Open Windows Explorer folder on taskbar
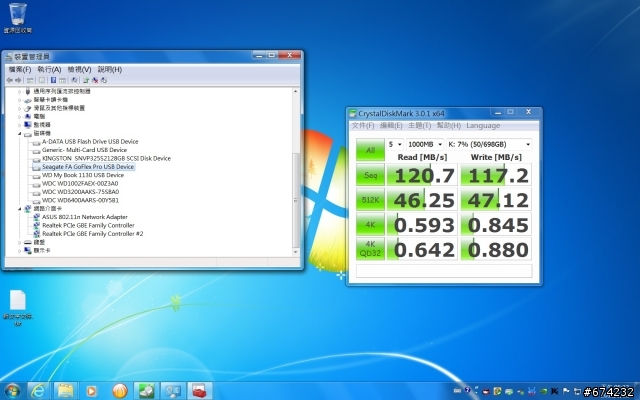The height and width of the screenshot is (400, 640). 65,391
